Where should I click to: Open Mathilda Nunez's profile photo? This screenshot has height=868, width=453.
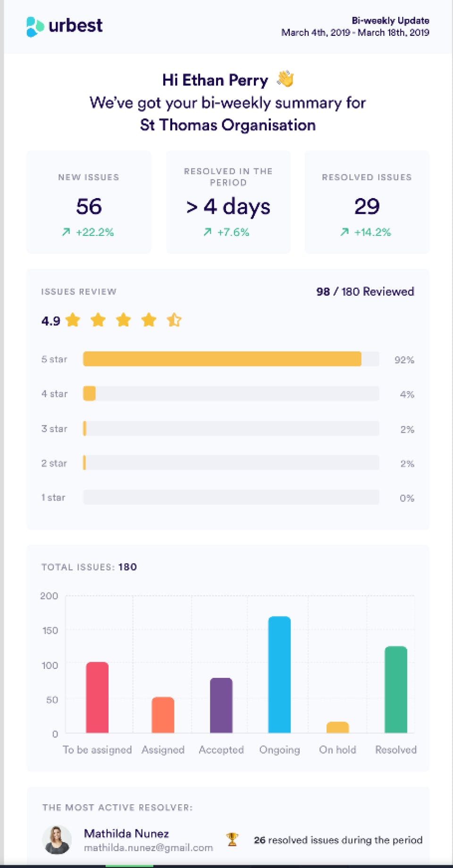(x=57, y=840)
